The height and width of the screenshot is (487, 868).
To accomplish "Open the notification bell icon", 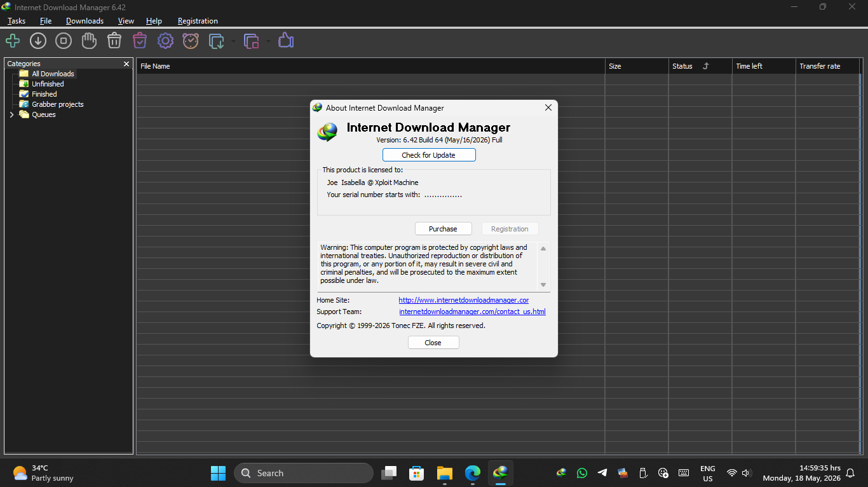I will (x=850, y=473).
